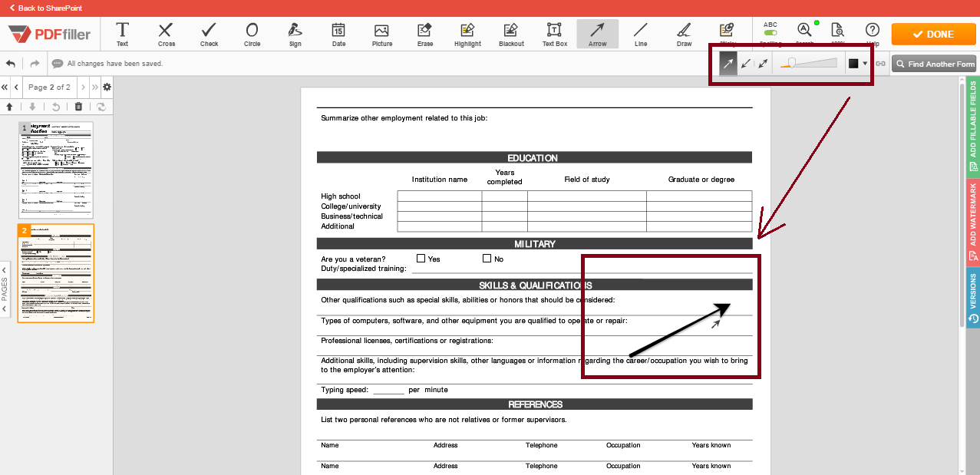The height and width of the screenshot is (475, 980).
Task: Open the Add Fillable Fields tab
Action: point(972,127)
